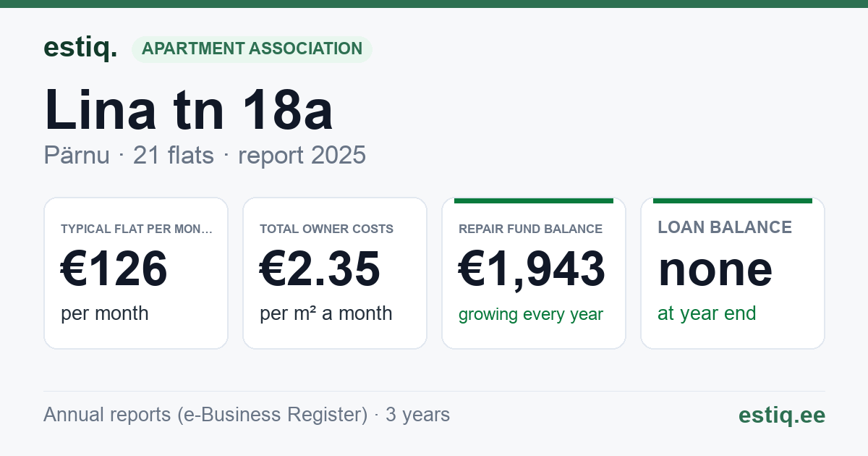Click the TYPICAL FLAT PER MON… label
Viewport: 868px width, 456px height.
tap(137, 229)
